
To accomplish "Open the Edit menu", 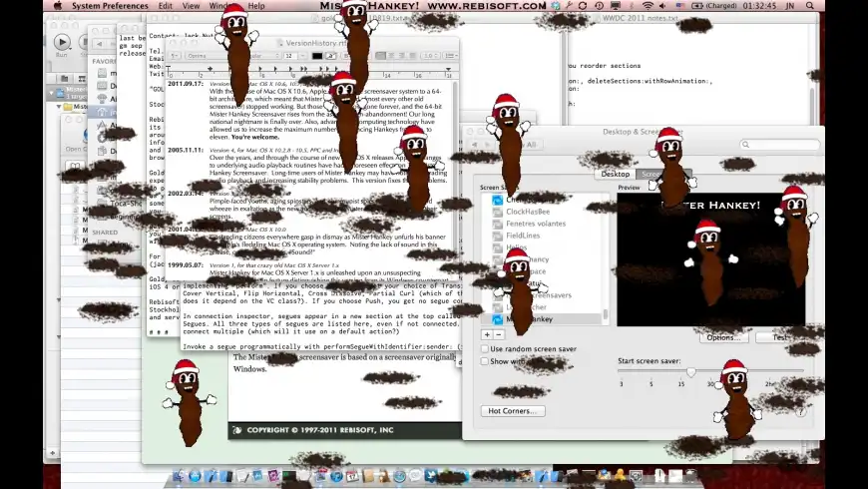I will 165,6.
